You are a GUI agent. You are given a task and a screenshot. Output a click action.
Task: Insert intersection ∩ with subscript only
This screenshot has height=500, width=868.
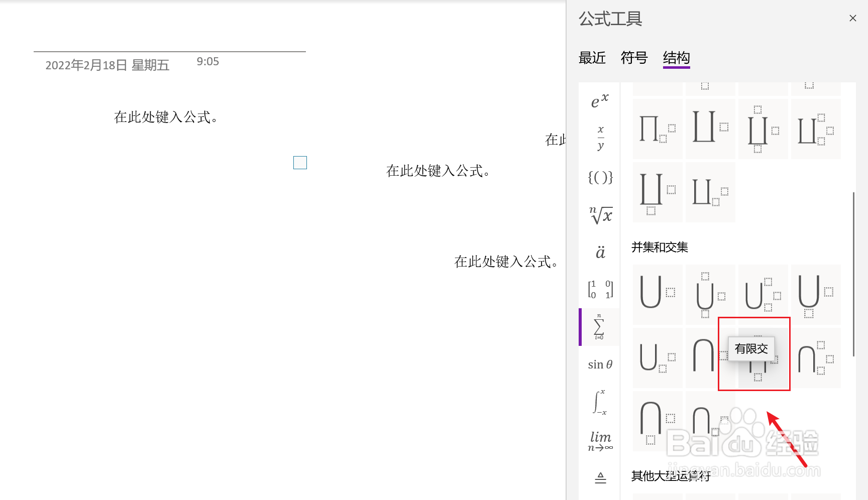(x=710, y=421)
